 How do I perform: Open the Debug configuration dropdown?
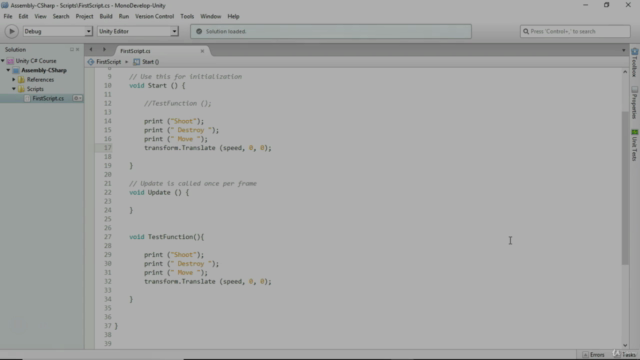click(x=58, y=31)
